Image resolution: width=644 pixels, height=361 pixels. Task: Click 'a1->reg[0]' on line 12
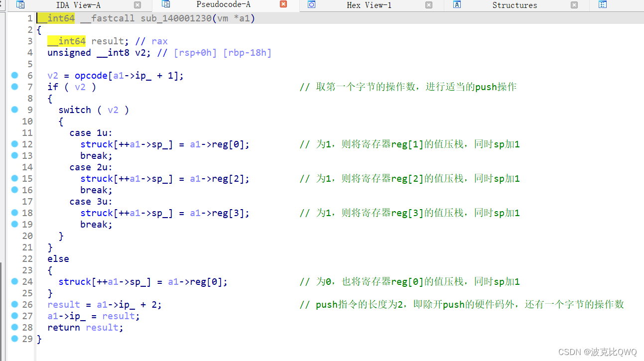pyautogui.click(x=217, y=144)
